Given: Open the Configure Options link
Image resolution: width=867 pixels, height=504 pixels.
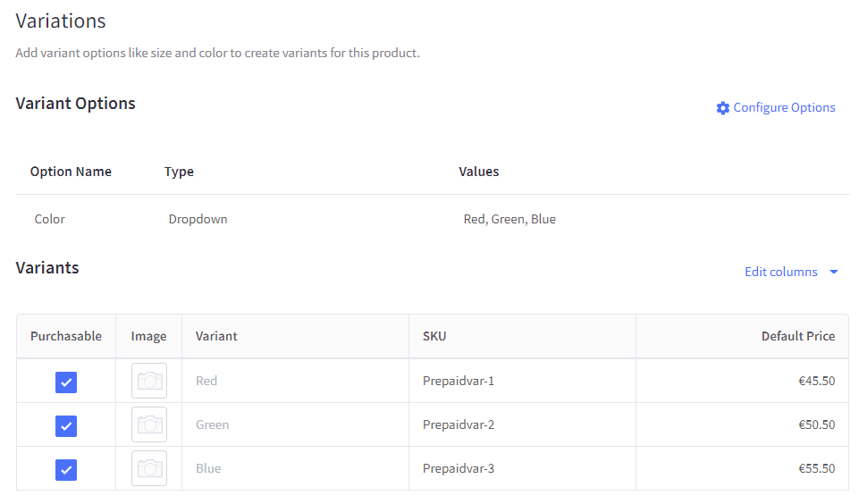Looking at the screenshot, I should pos(784,107).
